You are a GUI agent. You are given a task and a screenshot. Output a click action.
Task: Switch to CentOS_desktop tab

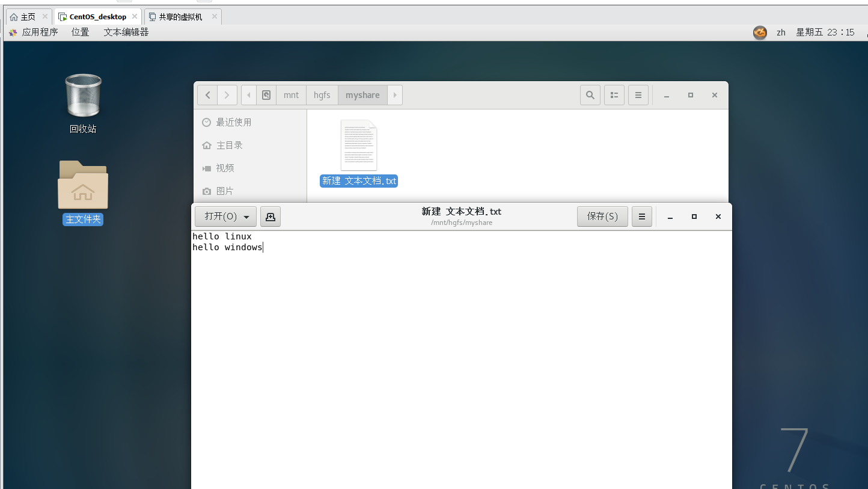[x=98, y=17]
